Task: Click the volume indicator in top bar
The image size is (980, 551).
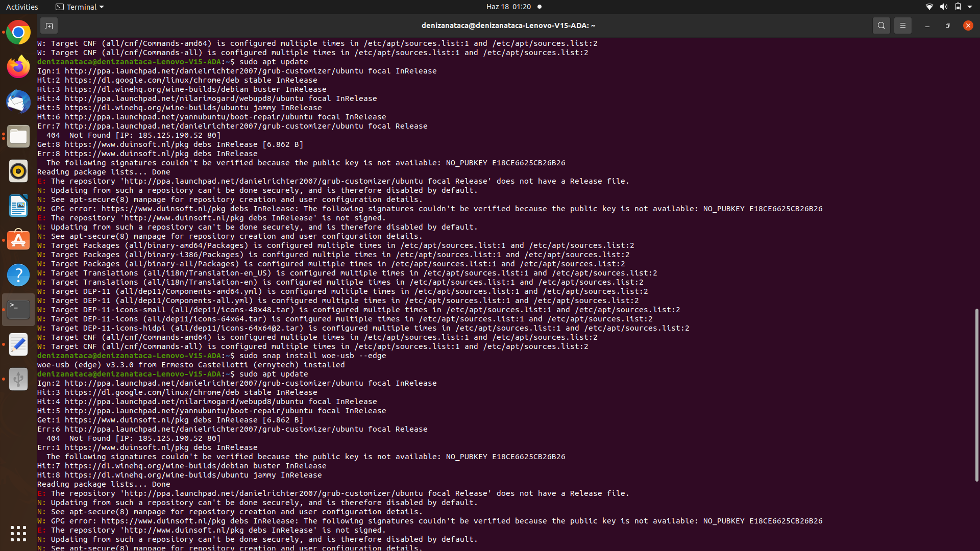Action: 943,7
